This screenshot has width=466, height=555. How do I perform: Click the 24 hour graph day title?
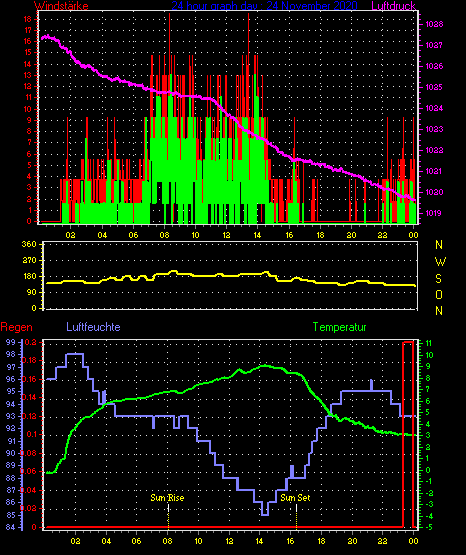264,6
